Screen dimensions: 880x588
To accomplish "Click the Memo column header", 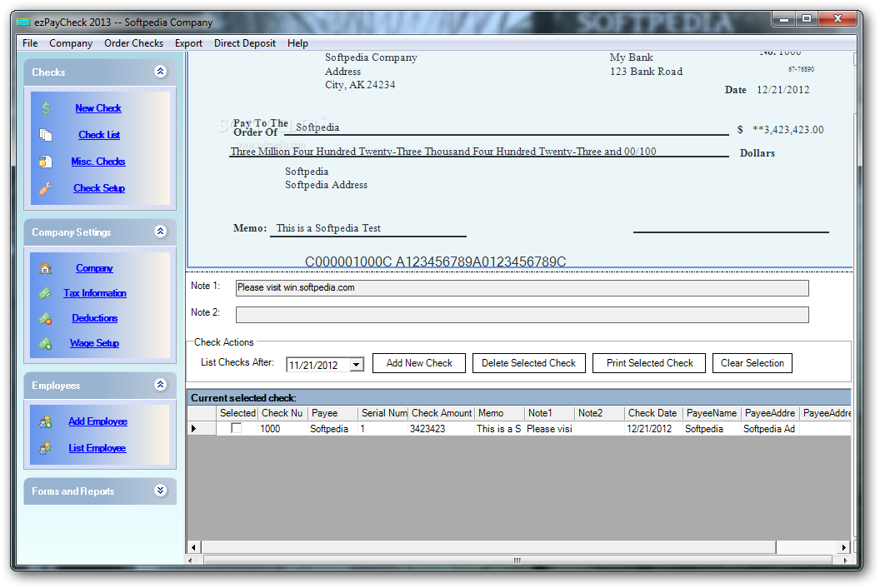I will click(x=500, y=413).
